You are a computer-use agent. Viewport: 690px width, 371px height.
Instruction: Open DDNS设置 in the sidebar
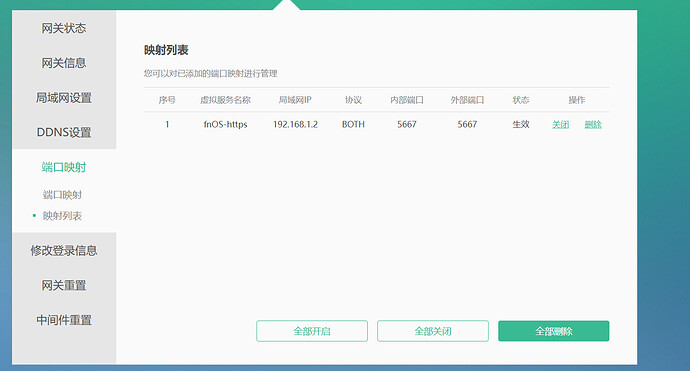(64, 132)
